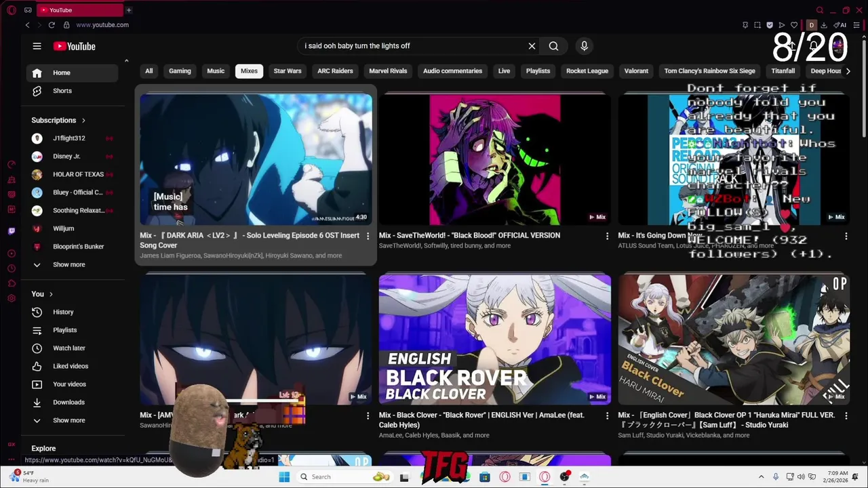Take a snapshot with the capture icon
The width and height of the screenshot is (868, 488).
click(757, 25)
